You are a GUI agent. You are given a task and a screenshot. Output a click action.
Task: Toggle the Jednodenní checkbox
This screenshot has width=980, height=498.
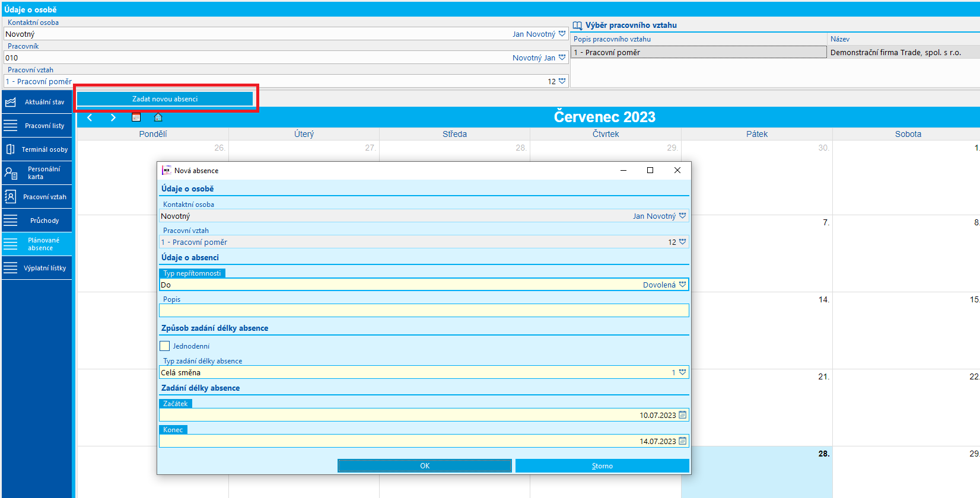(165, 346)
